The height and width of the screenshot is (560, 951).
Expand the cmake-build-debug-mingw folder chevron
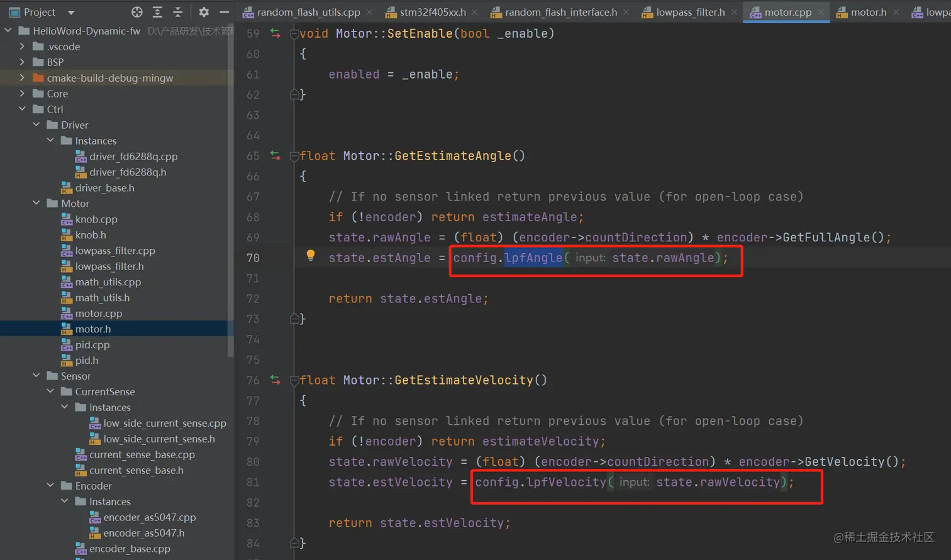(x=22, y=77)
